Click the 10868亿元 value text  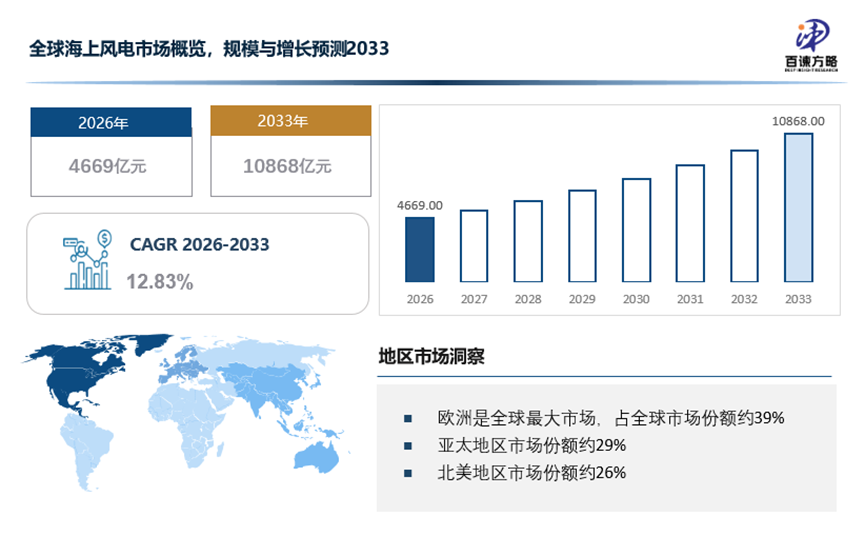coord(287,166)
